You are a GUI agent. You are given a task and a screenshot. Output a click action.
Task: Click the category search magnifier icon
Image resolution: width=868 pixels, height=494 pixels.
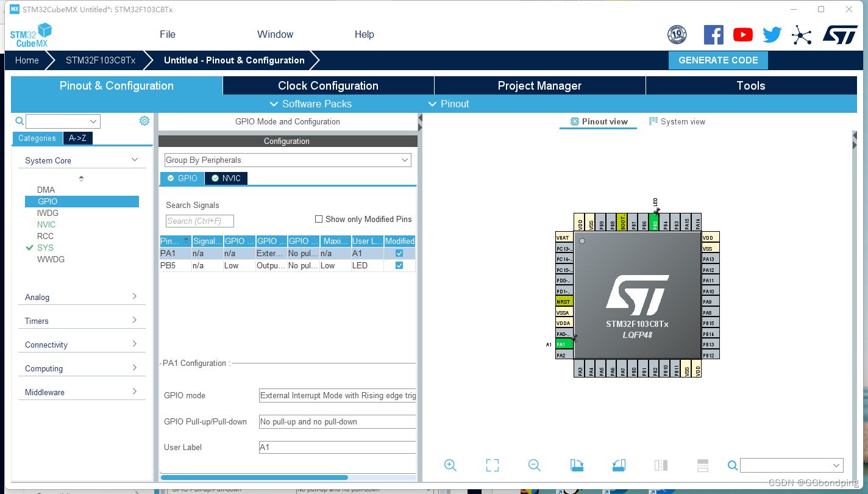pos(20,121)
